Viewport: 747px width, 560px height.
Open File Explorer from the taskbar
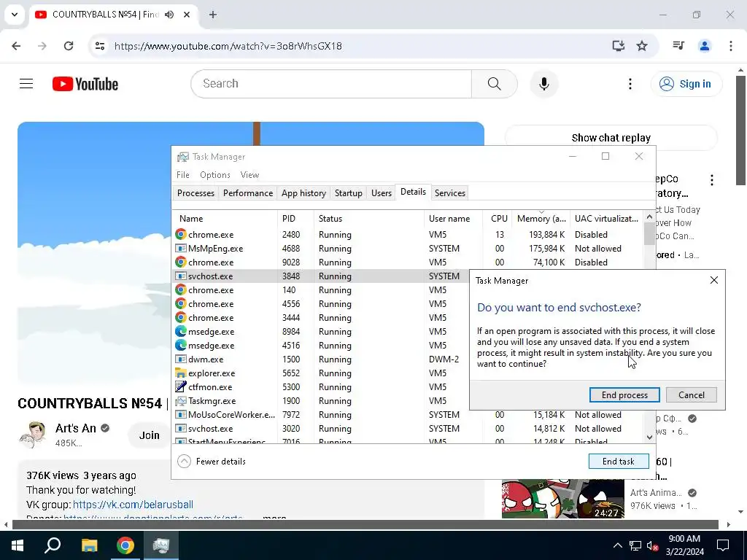pyautogui.click(x=89, y=545)
